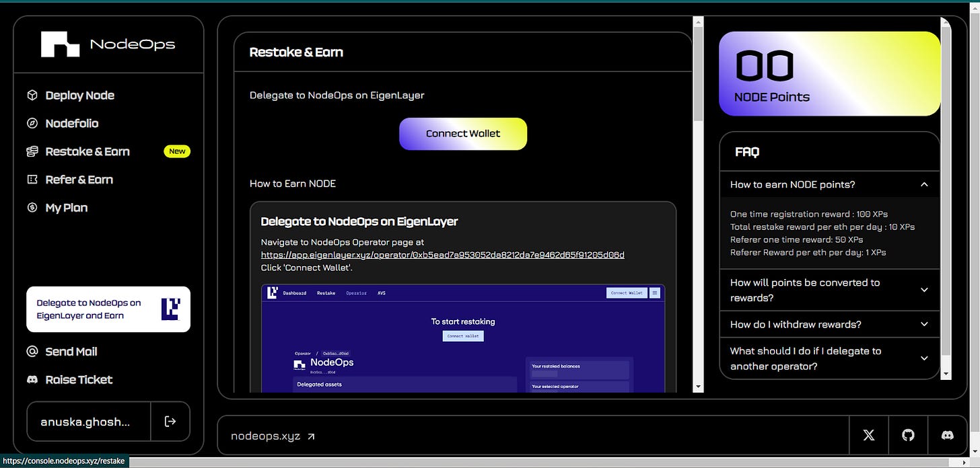Join Discord using the footer icon

pyautogui.click(x=948, y=435)
